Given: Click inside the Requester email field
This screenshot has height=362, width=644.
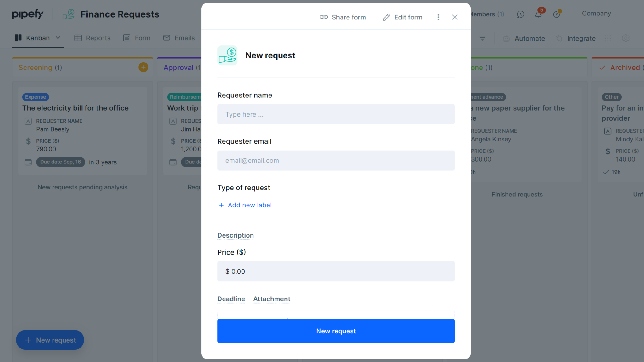Looking at the screenshot, I should point(336,160).
